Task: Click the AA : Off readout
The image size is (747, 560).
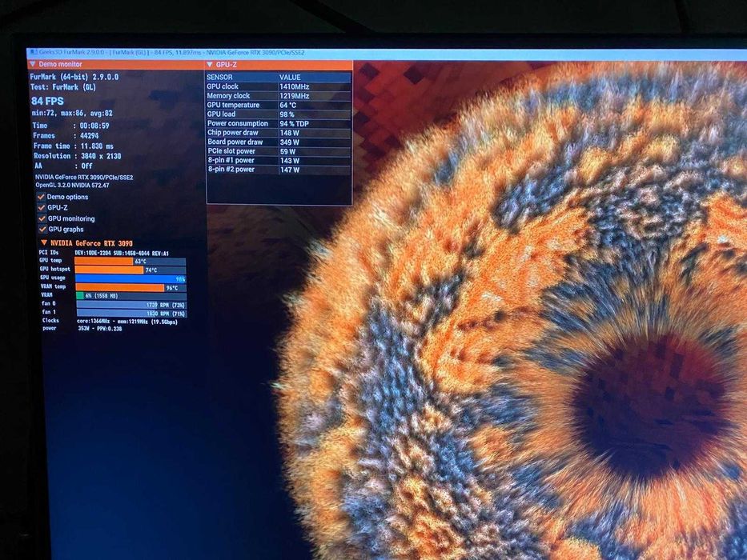Action: point(63,166)
